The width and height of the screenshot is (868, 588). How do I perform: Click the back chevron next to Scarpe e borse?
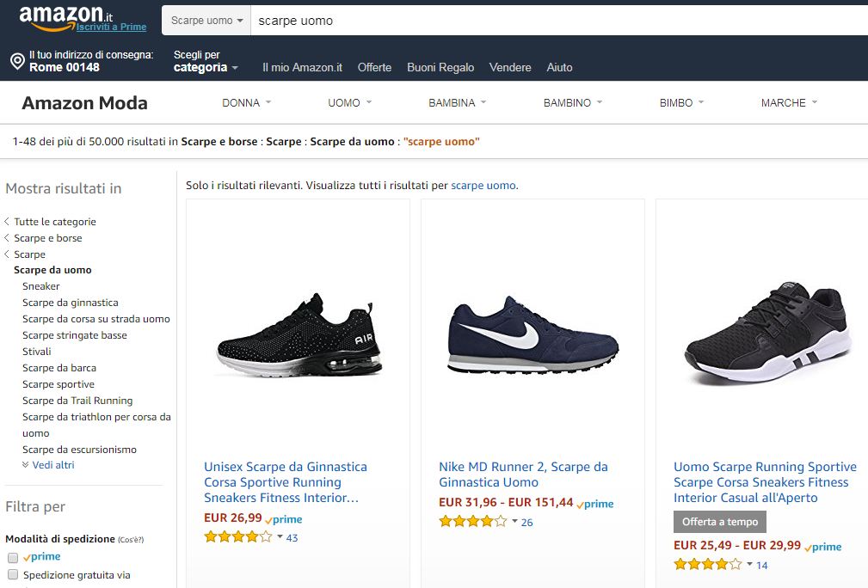click(8, 238)
